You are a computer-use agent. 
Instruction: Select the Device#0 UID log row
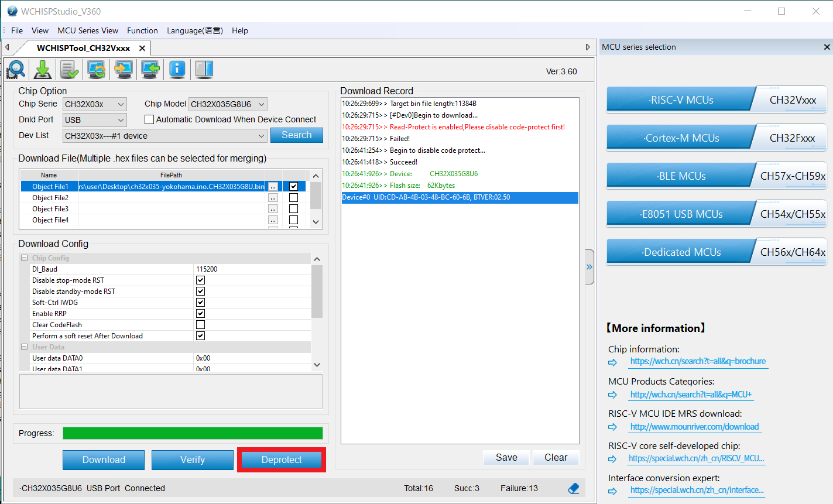[x=460, y=198]
